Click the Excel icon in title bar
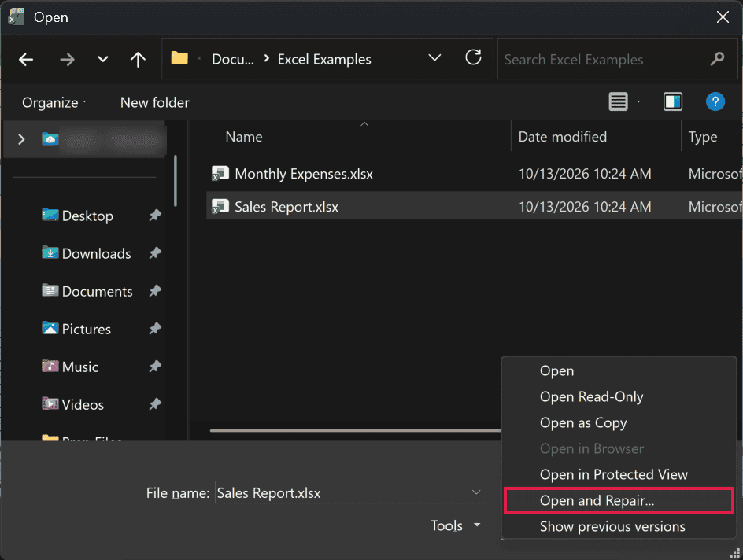Viewport: 743px width, 560px height. 16,17
